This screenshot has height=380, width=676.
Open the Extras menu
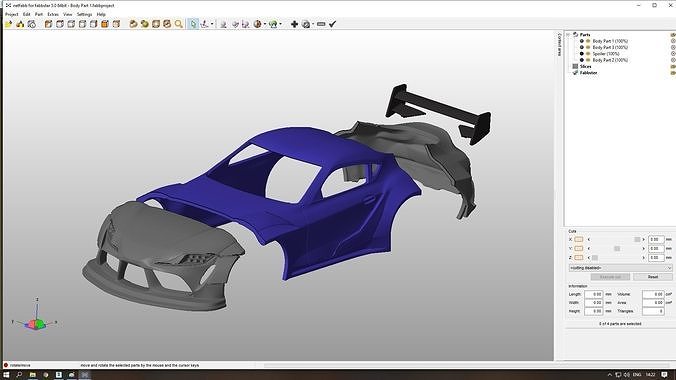pos(53,14)
